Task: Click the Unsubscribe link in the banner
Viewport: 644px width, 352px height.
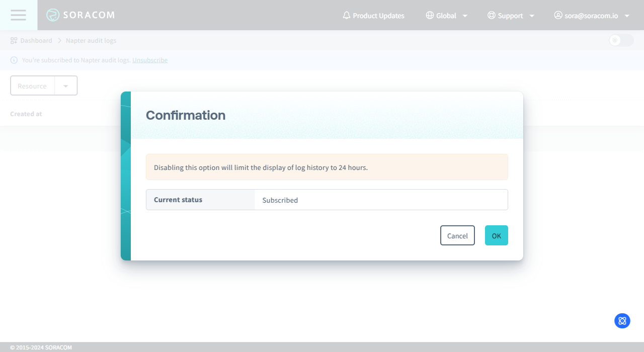Action: [x=149, y=60]
